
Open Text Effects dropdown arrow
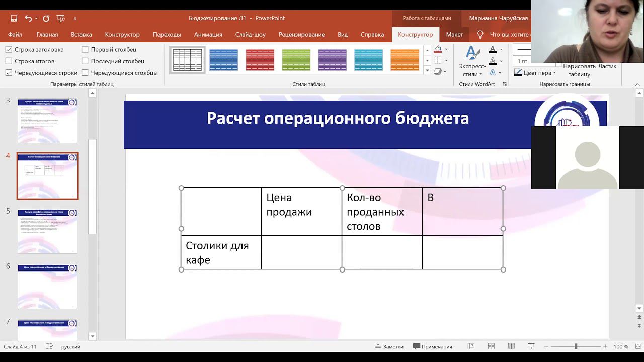[501, 73]
